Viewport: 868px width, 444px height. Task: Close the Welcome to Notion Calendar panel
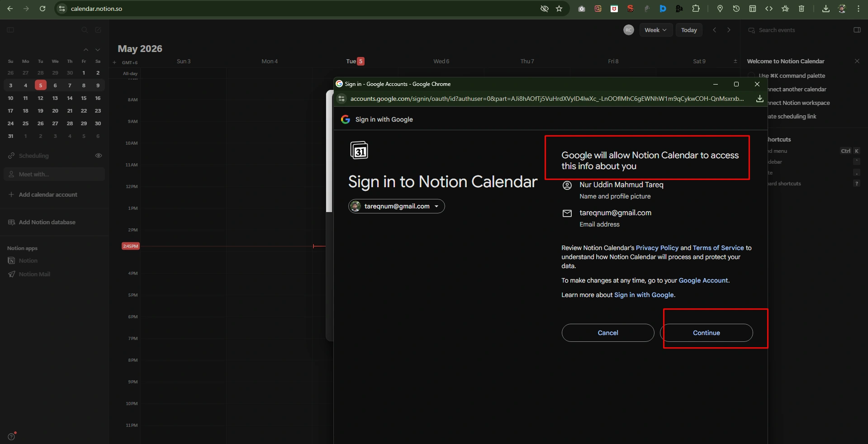(x=857, y=61)
